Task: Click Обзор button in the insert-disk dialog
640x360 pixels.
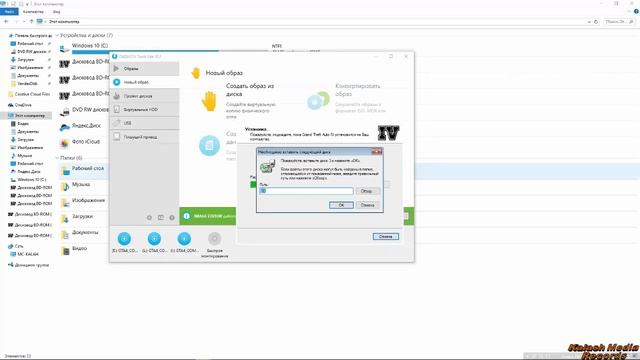Action: (x=367, y=191)
